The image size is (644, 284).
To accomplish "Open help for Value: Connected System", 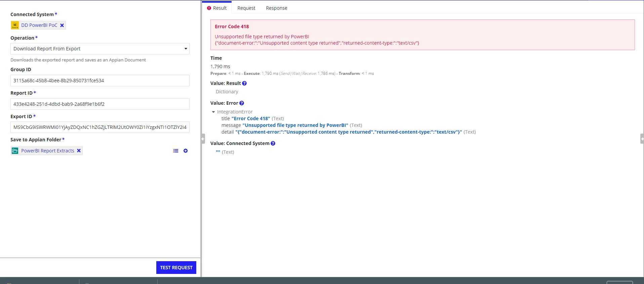I will [273, 143].
